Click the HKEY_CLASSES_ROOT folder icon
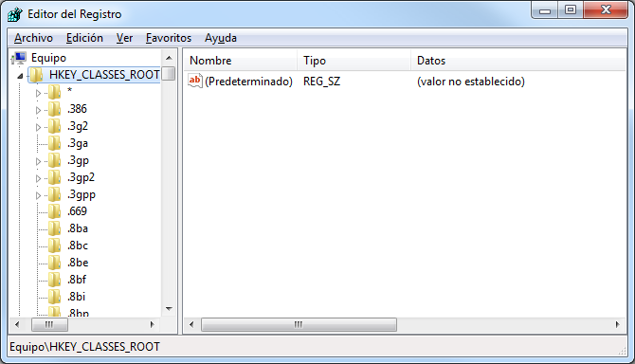 36,75
